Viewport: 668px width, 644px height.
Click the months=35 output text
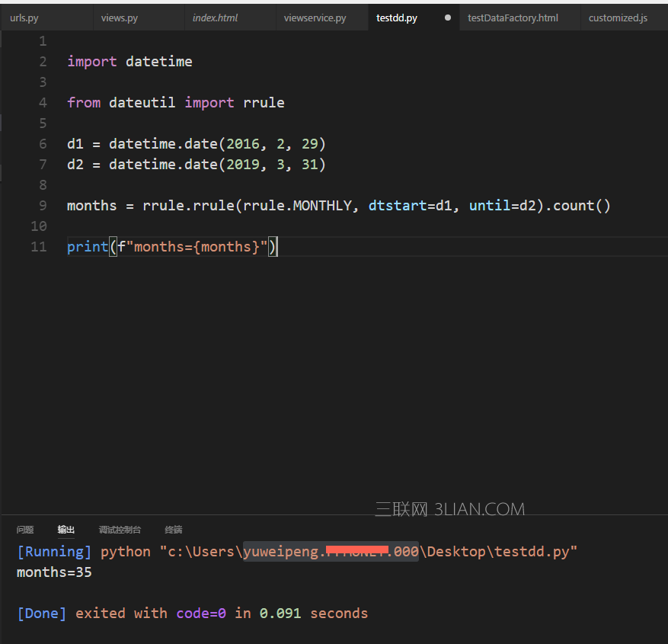coord(53,572)
